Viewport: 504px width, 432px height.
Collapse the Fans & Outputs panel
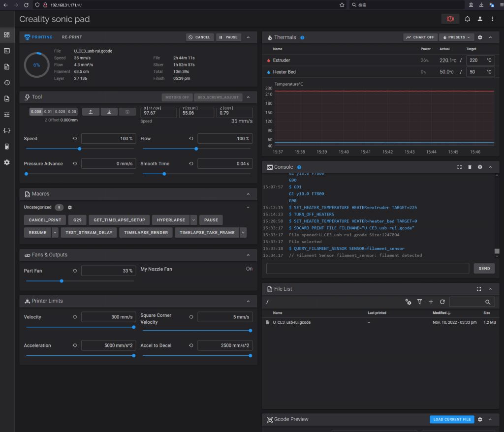[248, 255]
